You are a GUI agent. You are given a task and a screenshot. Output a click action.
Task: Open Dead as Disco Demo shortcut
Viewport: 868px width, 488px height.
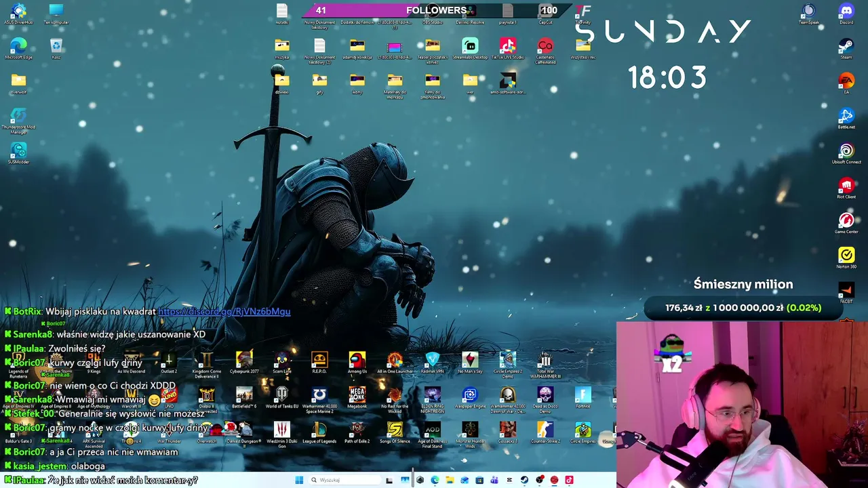point(545,400)
